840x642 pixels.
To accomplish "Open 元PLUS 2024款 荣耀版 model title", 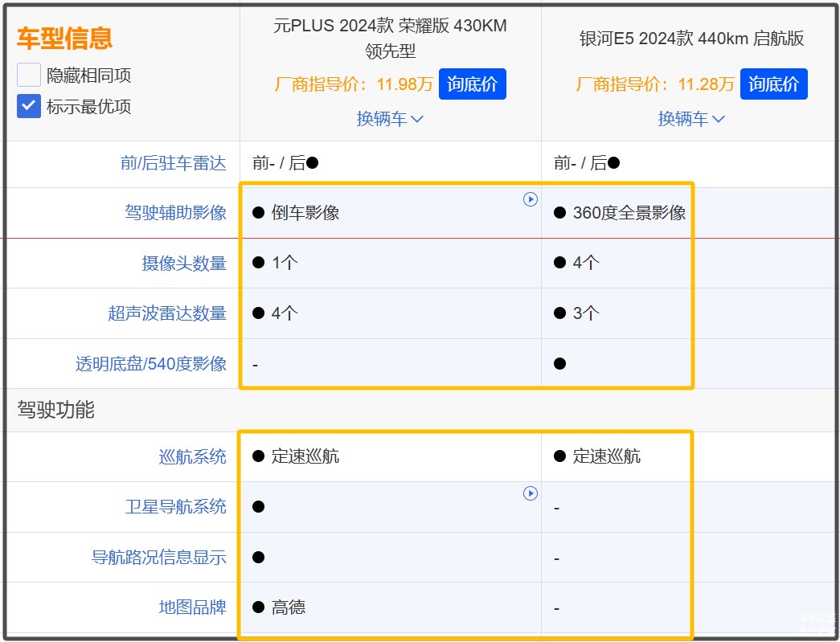I will tap(390, 38).
